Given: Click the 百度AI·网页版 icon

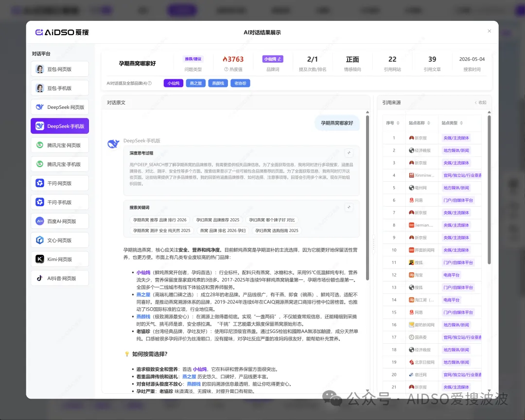Looking at the screenshot, I should (40, 221).
